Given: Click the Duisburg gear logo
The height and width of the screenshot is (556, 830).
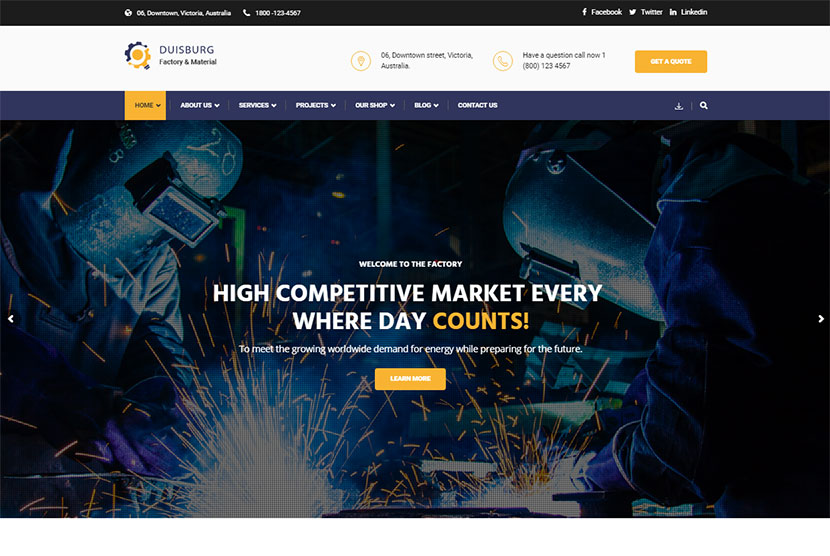Looking at the screenshot, I should [x=138, y=55].
